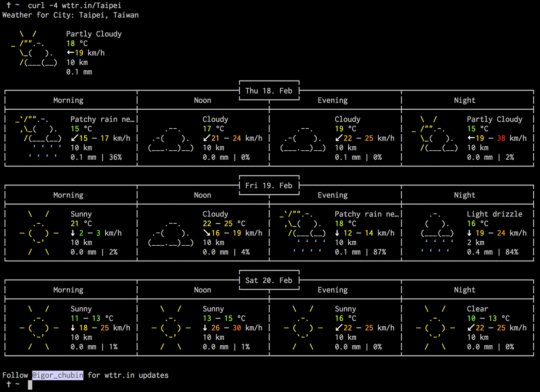Click Saturday 'Noon' column header
This screenshot has width=540, height=392.
(x=202, y=290)
